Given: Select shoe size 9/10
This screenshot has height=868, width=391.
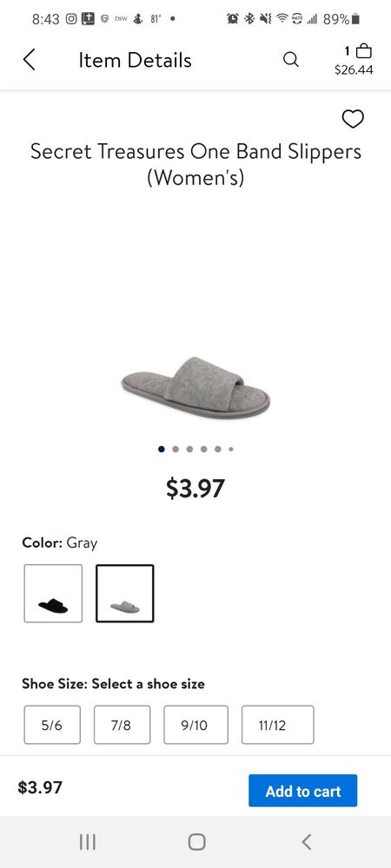Looking at the screenshot, I should click(195, 725).
